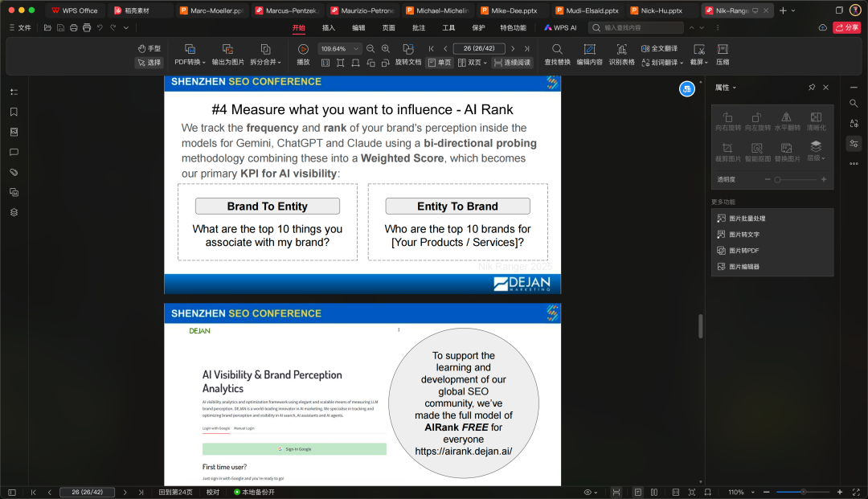Pin the 属性 properties panel
This screenshot has height=499, width=868.
(812, 88)
